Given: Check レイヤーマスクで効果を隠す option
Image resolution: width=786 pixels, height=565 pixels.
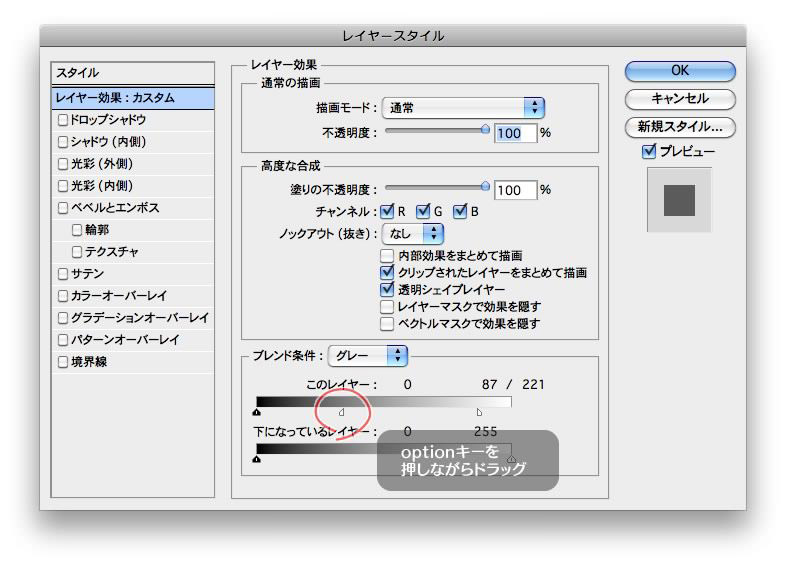Looking at the screenshot, I should (386, 306).
